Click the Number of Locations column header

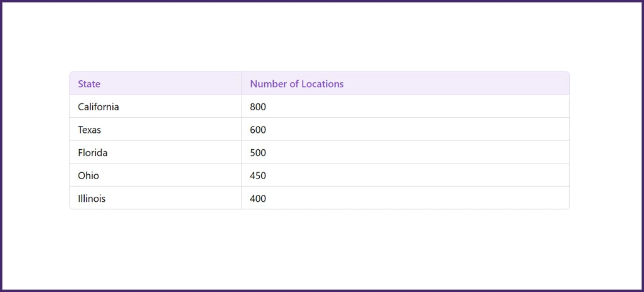[x=296, y=84]
